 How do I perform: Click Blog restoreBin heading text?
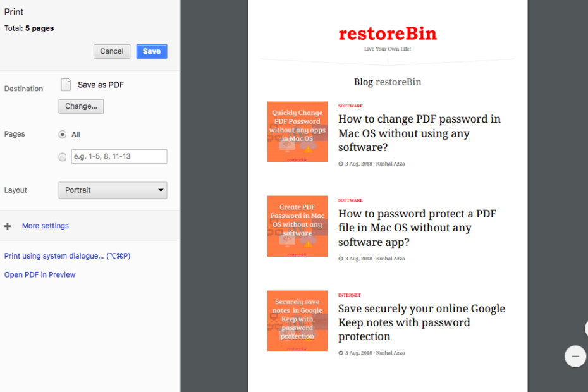click(388, 82)
